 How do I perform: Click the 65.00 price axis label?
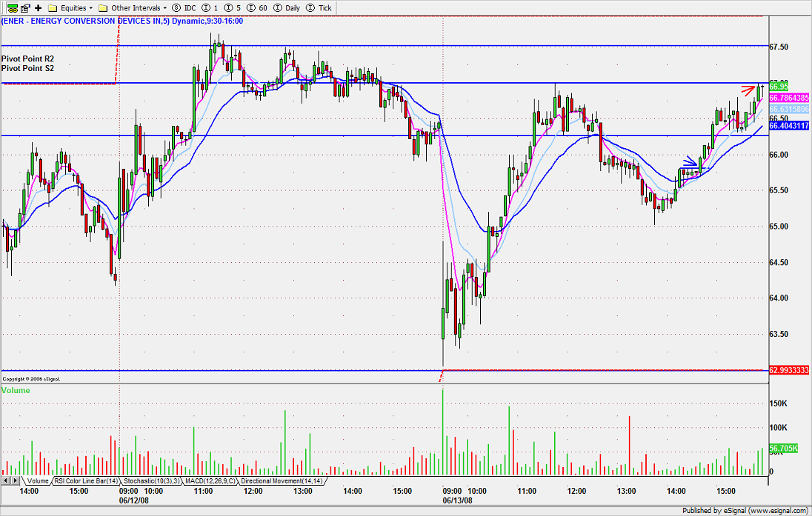tap(779, 227)
